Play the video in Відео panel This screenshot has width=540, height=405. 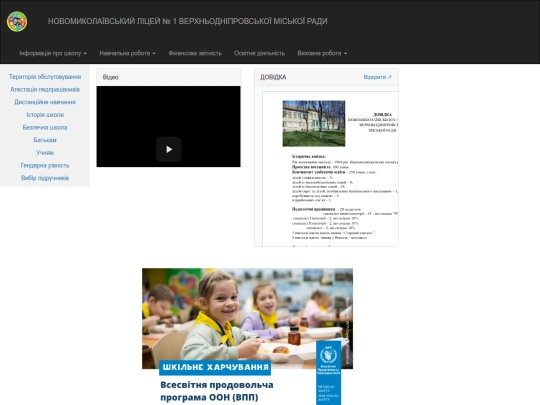pos(169,149)
